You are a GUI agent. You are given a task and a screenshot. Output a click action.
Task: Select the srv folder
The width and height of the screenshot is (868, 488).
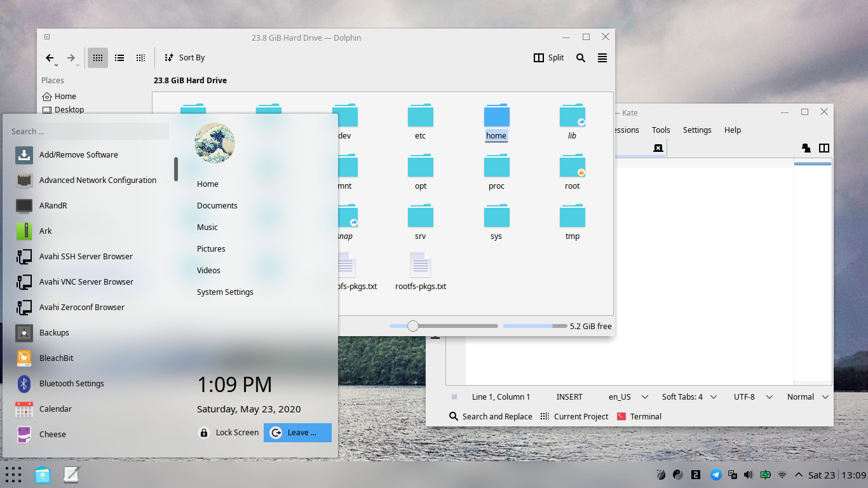[x=421, y=222]
